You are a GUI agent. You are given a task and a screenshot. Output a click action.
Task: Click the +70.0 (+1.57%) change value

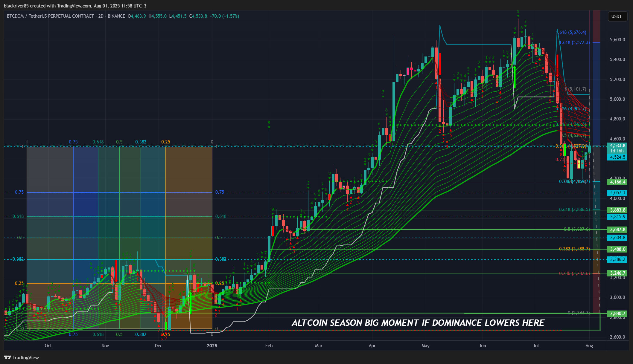(x=224, y=16)
